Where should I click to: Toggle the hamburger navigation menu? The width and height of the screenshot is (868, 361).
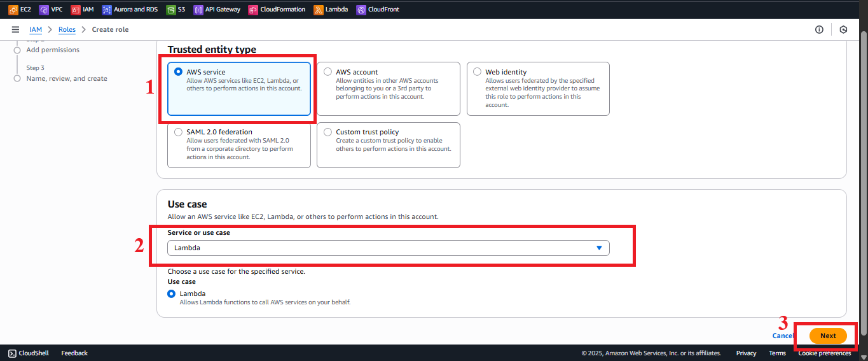pos(15,29)
